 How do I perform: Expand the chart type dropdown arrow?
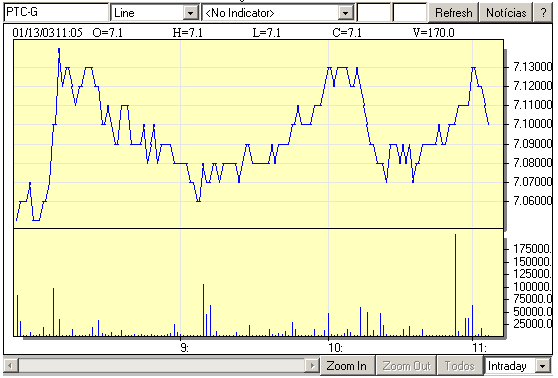coord(191,14)
